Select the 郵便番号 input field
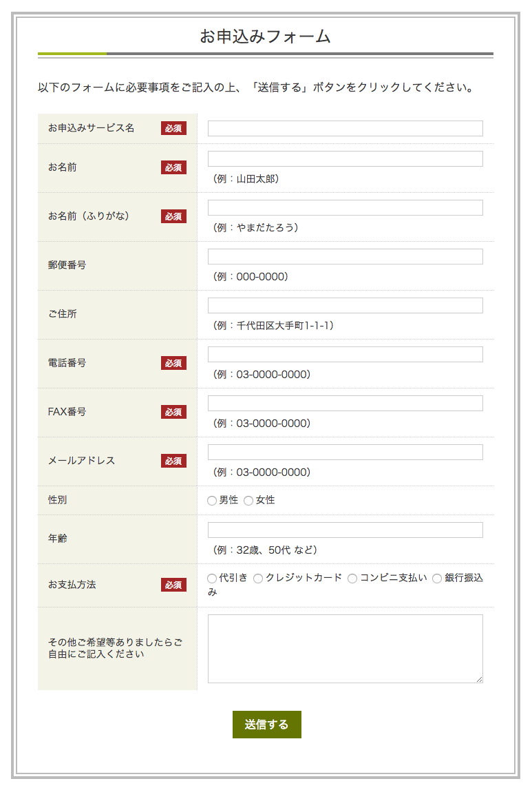 tap(345, 257)
